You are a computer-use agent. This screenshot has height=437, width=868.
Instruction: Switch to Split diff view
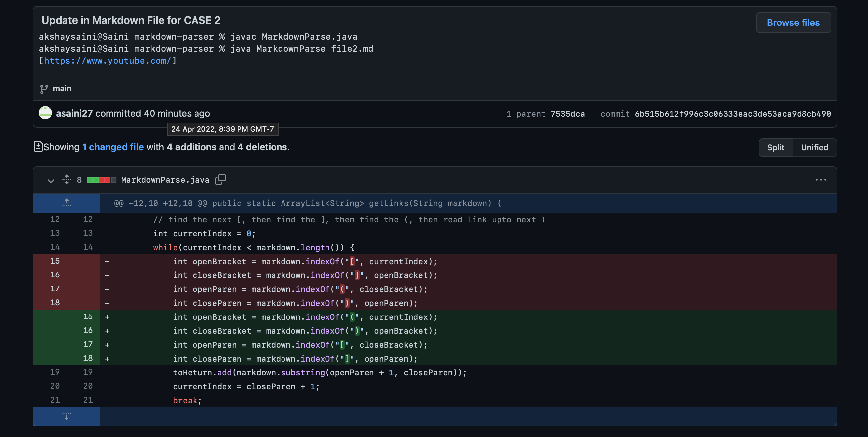(x=775, y=147)
